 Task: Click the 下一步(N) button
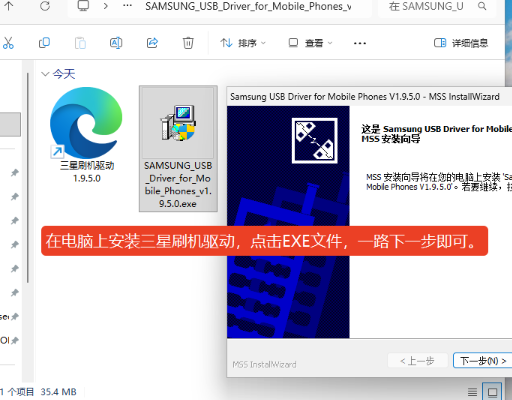[x=483, y=361]
